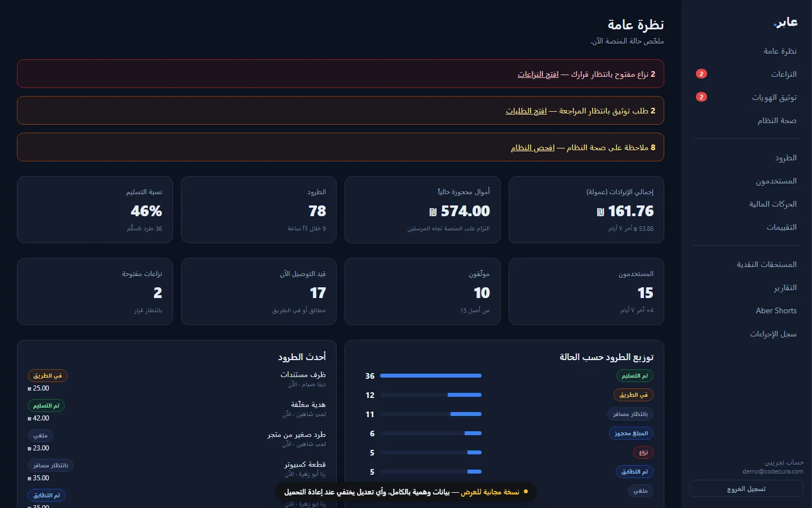Follow the افحص النظام link
The height and width of the screenshot is (508, 812).
point(533,147)
